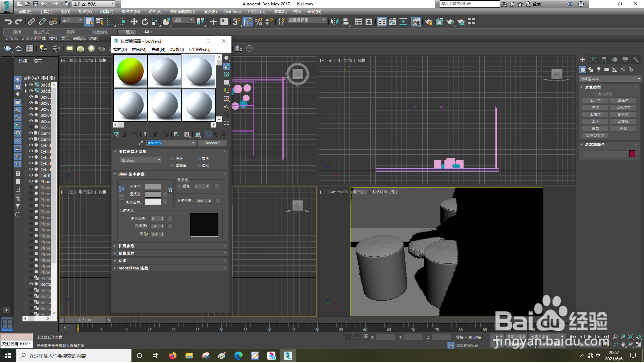Expand the 贴图 maps rollout

[122, 261]
